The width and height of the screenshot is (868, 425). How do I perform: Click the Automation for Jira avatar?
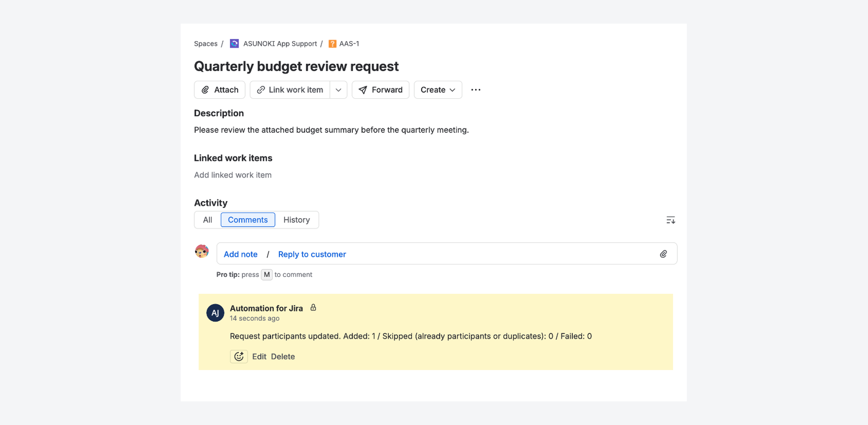coord(215,313)
